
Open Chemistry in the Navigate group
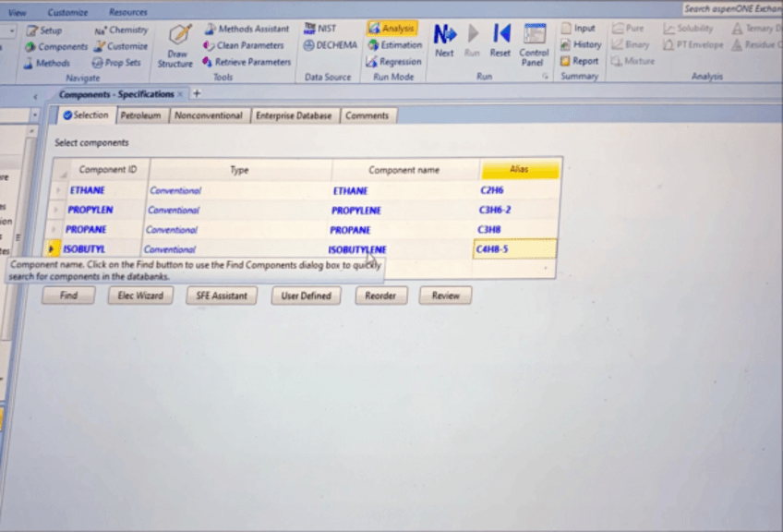(121, 30)
